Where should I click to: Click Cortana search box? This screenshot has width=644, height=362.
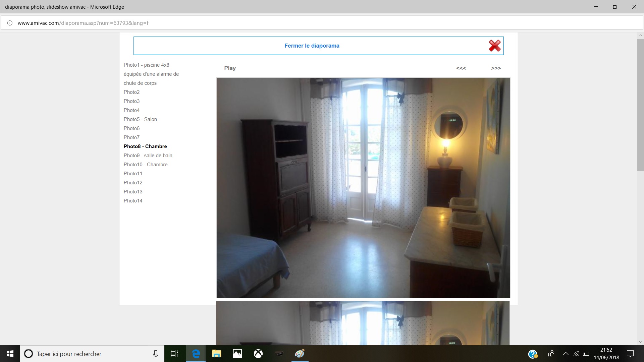[x=92, y=354]
